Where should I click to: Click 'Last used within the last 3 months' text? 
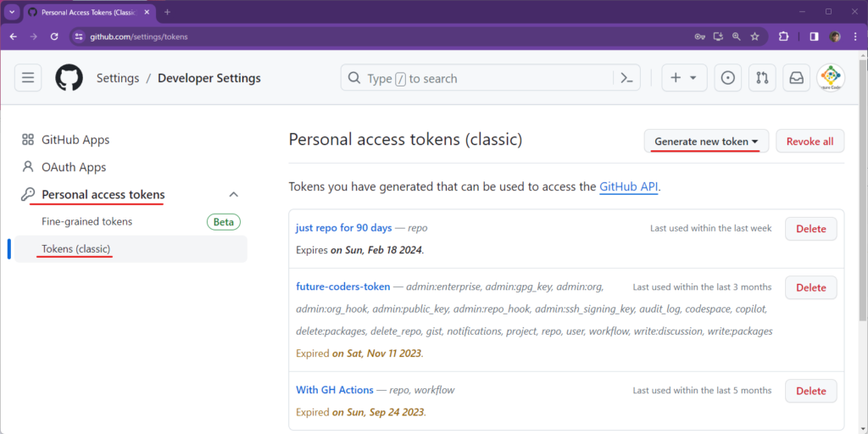click(x=703, y=287)
